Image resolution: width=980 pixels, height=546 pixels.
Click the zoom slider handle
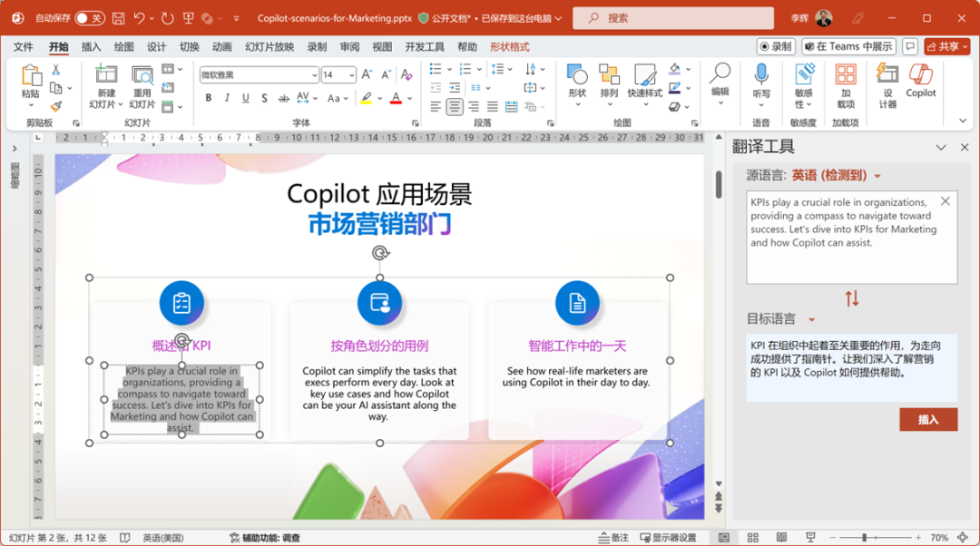tap(865, 537)
